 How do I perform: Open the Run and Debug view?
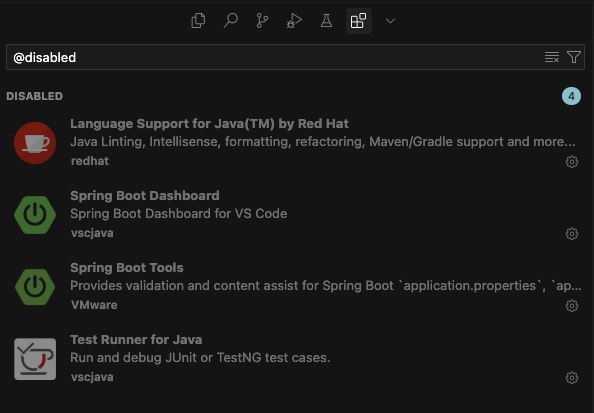(294, 20)
